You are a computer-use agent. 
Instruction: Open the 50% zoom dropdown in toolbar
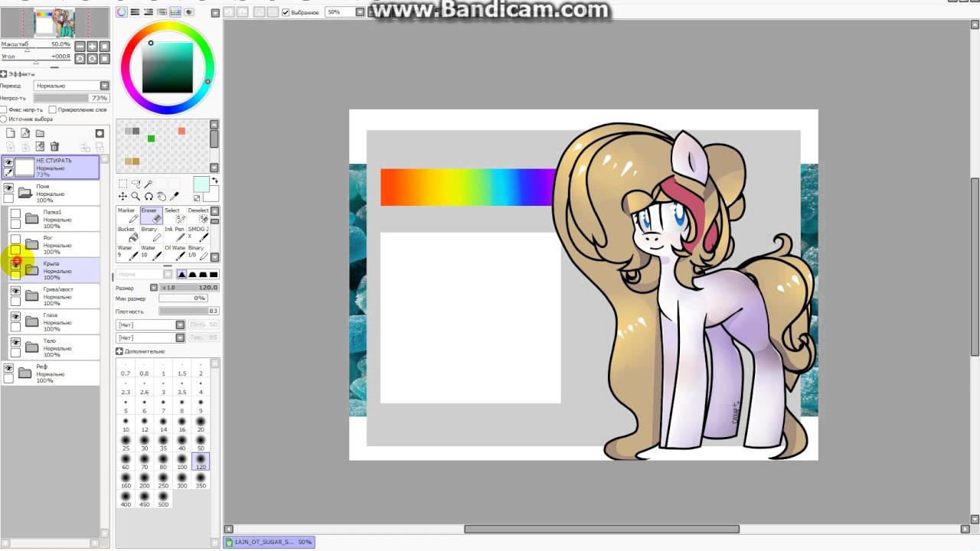[359, 12]
